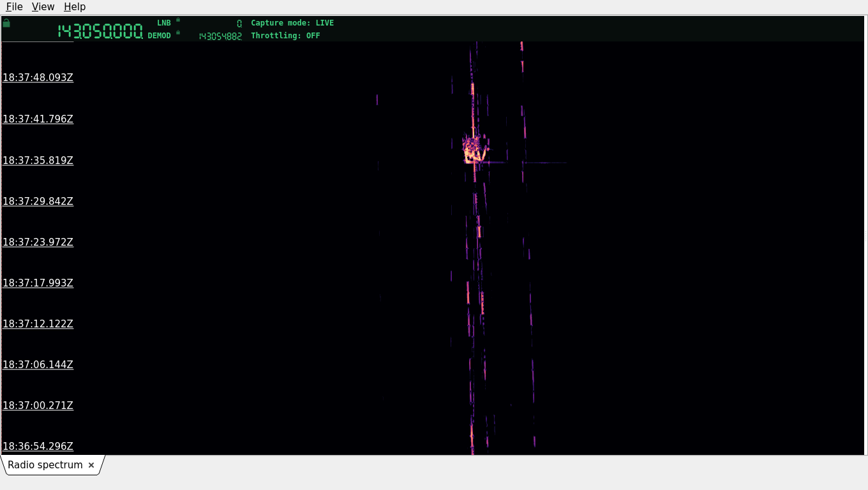
Task: Click timestamp 18:37:17.993Z
Action: point(38,283)
